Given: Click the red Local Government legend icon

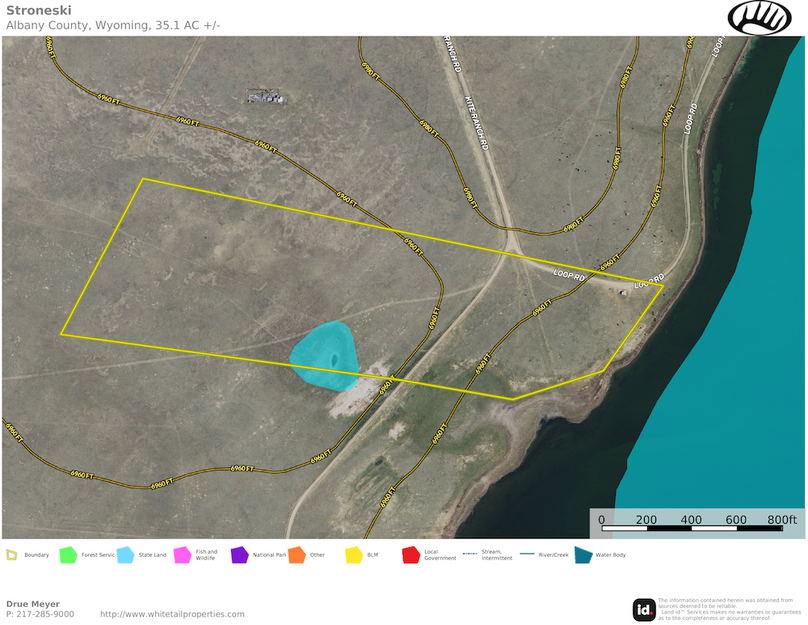Looking at the screenshot, I should pyautogui.click(x=410, y=554).
